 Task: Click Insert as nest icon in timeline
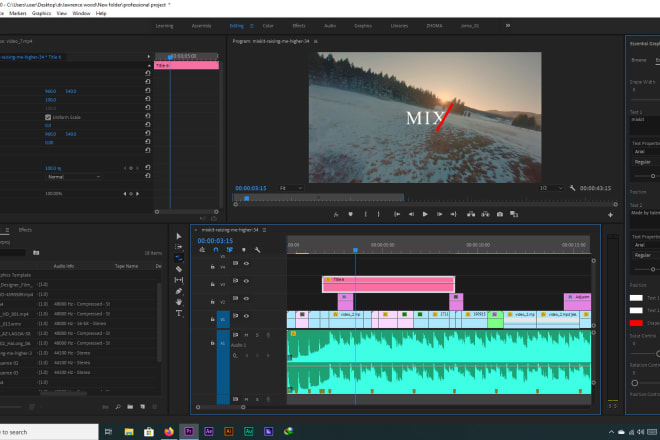click(x=202, y=250)
